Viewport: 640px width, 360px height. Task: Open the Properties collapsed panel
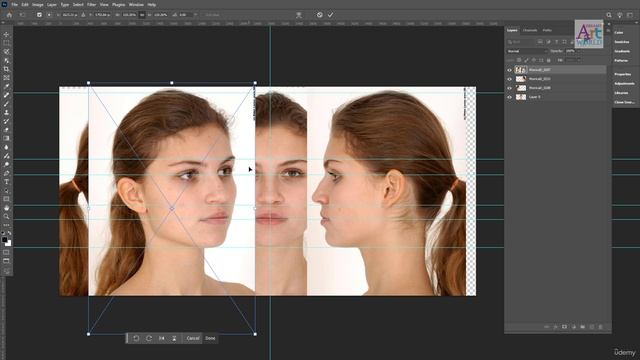tap(622, 74)
